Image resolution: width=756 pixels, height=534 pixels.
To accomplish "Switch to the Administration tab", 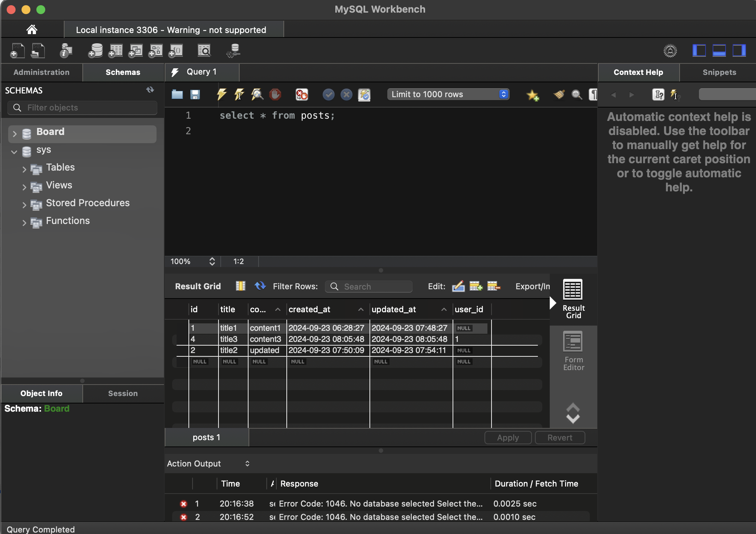I will pos(42,72).
